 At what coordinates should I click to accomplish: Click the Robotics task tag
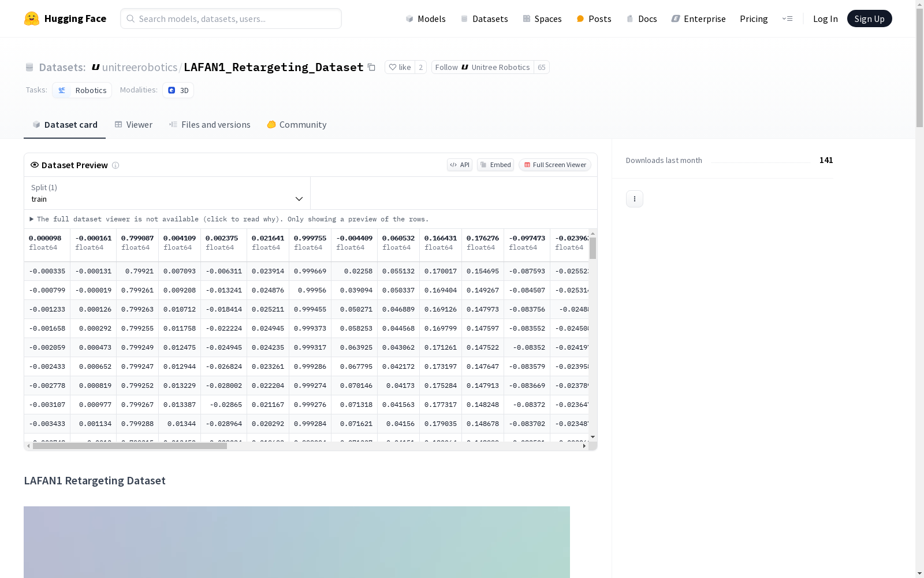coord(82,90)
